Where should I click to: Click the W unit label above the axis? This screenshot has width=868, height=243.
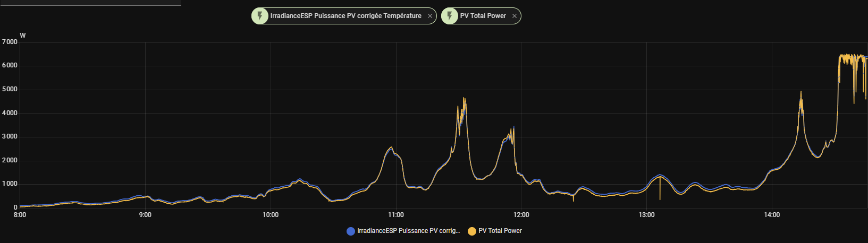pos(23,36)
